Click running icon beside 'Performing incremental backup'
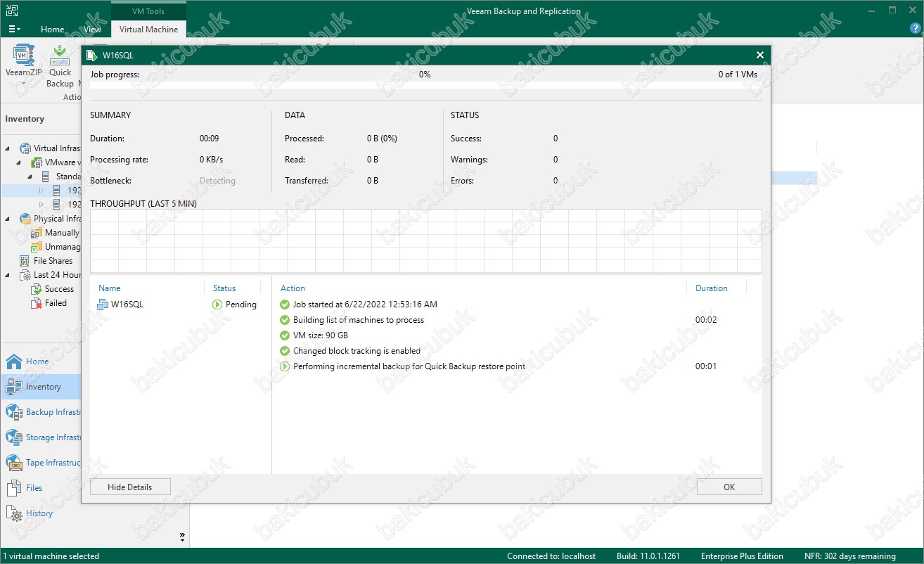The width and height of the screenshot is (924, 564). pos(285,366)
